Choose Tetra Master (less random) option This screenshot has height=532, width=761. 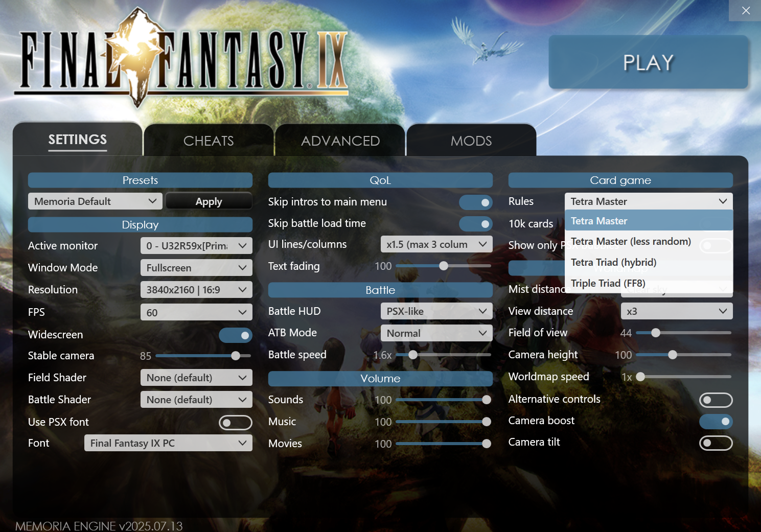(649, 241)
